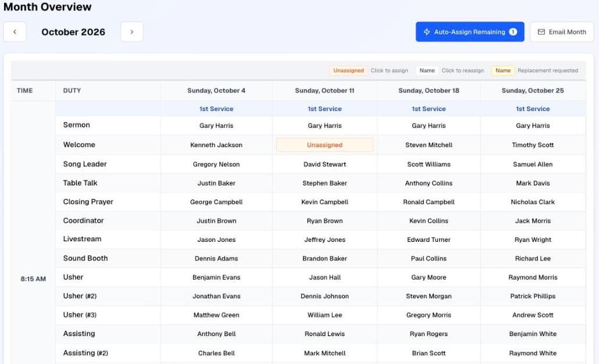Select Jason Hall in Usher row
The image size is (599, 364).
(325, 277)
